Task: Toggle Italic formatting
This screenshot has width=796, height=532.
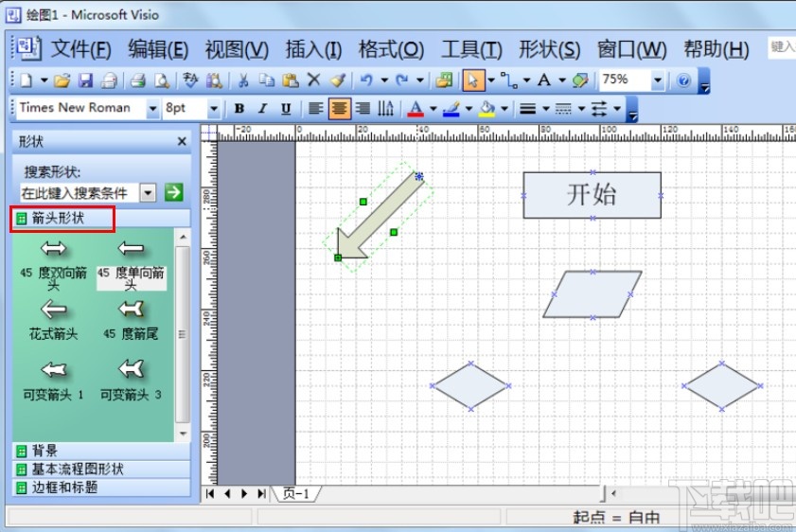Action: [x=262, y=108]
